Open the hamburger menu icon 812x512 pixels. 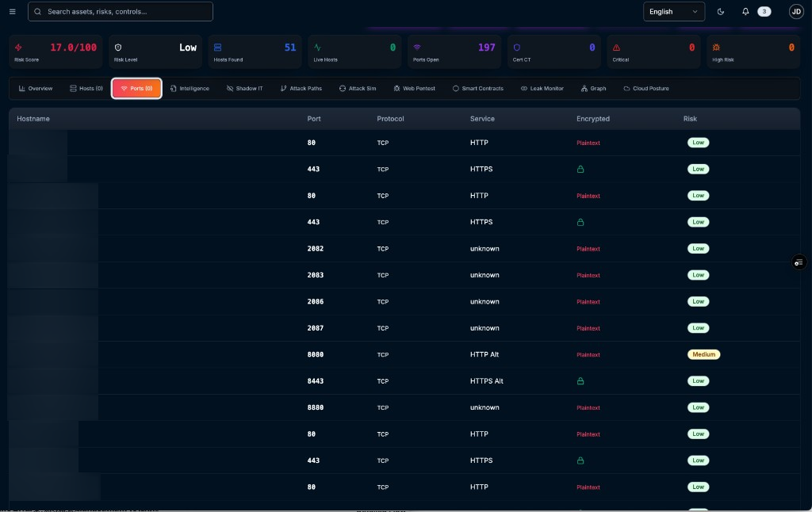point(13,11)
